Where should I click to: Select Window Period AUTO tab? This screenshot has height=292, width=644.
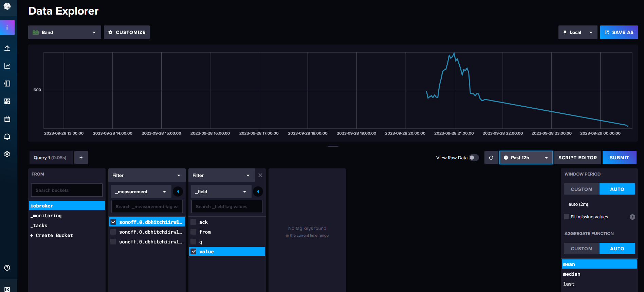pyautogui.click(x=617, y=189)
